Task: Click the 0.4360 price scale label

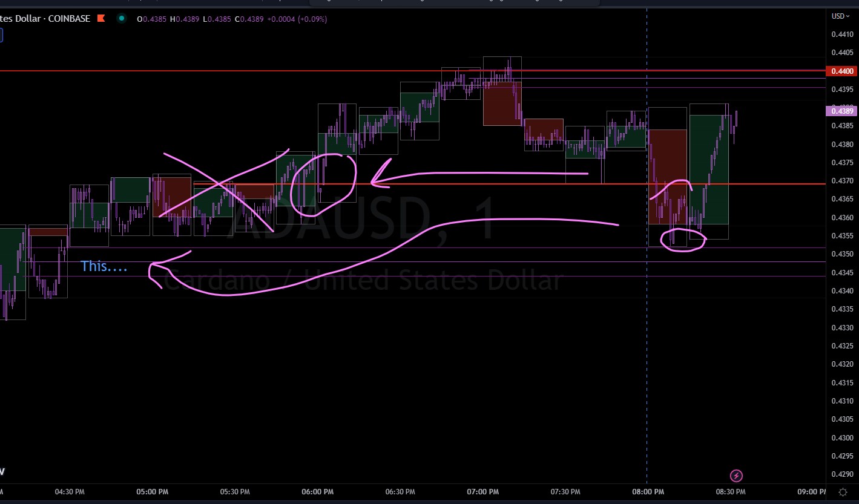Action: pyautogui.click(x=842, y=218)
